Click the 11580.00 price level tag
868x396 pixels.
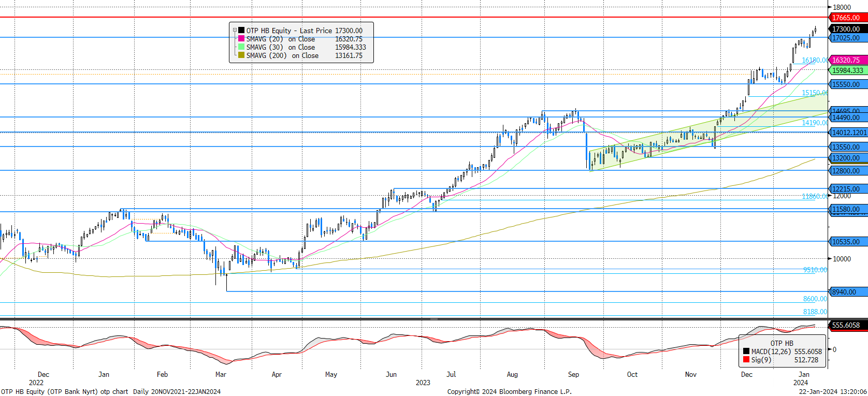(x=848, y=209)
